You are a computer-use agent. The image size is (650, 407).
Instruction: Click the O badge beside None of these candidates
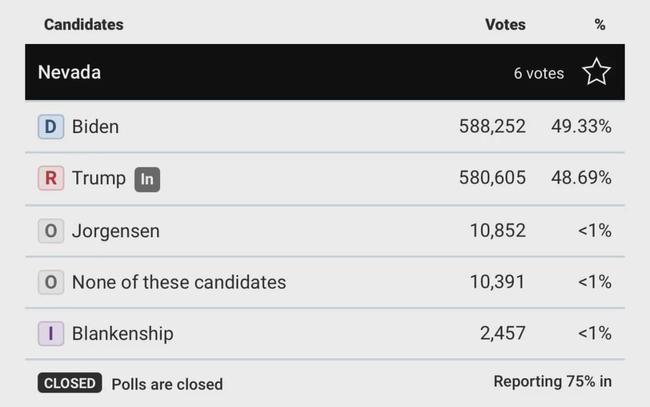50,282
